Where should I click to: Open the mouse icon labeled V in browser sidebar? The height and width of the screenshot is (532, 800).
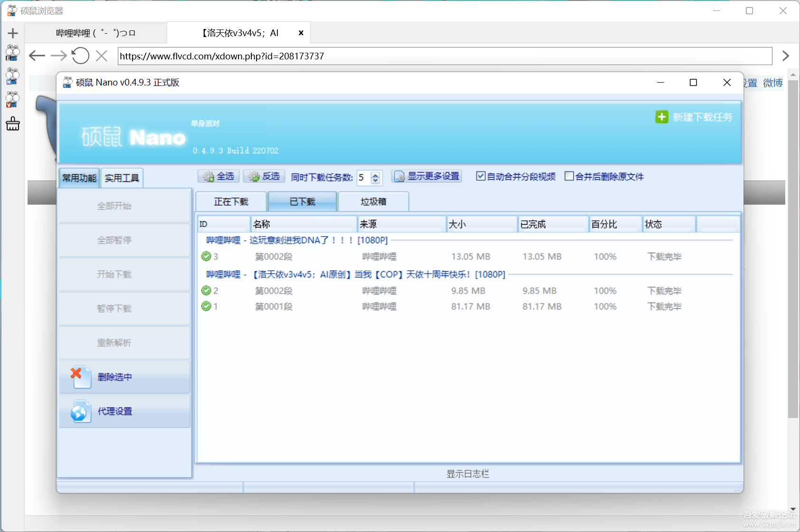click(x=12, y=99)
